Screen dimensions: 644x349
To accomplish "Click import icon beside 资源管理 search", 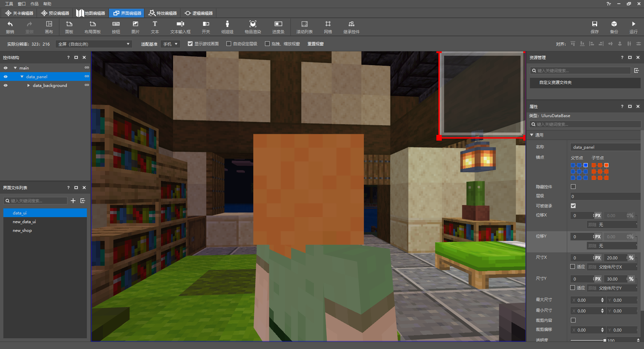I will point(637,70).
